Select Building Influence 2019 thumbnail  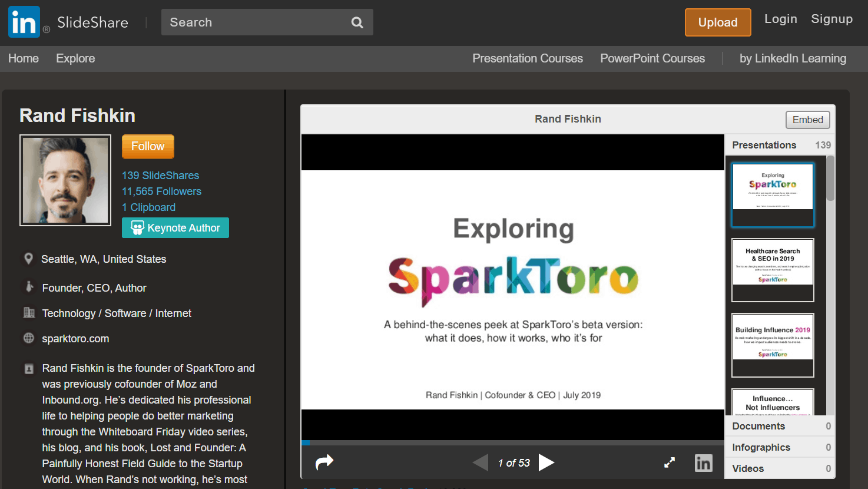tap(773, 345)
